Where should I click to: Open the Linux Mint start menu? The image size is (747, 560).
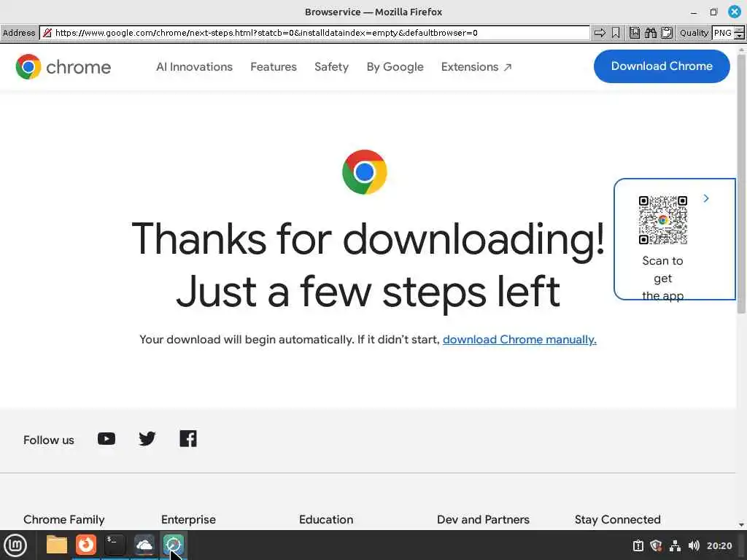[x=16, y=545]
